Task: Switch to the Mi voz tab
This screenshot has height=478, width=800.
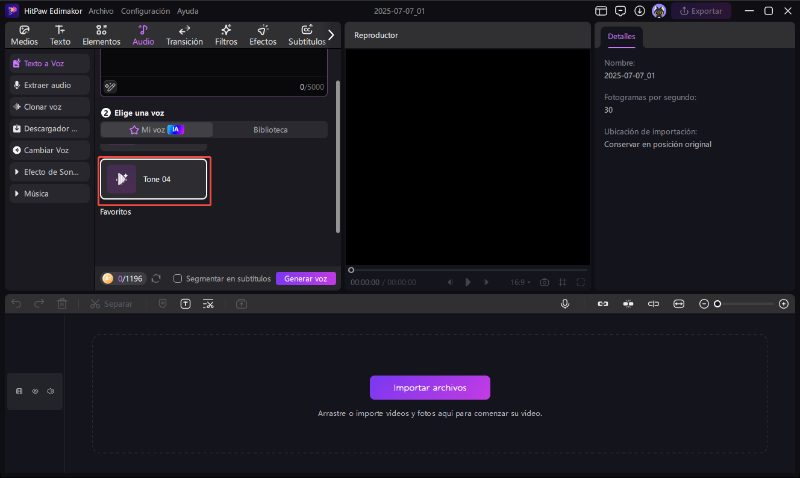Action: tap(157, 130)
